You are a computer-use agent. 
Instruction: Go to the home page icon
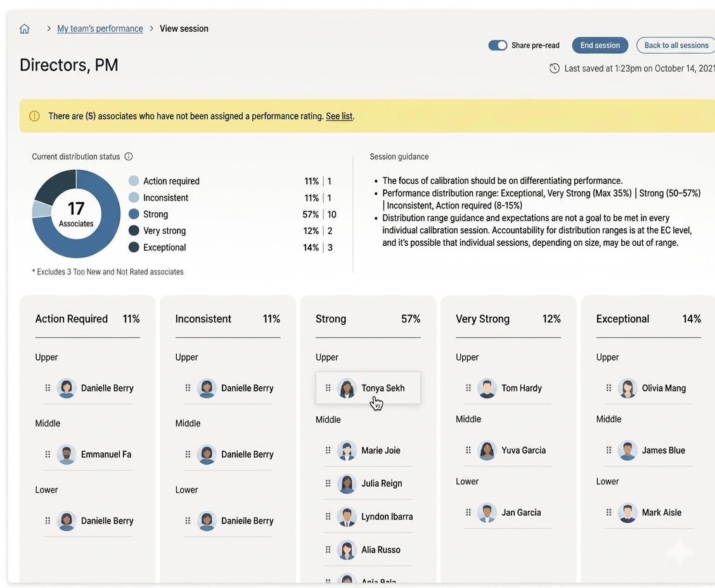click(25, 29)
